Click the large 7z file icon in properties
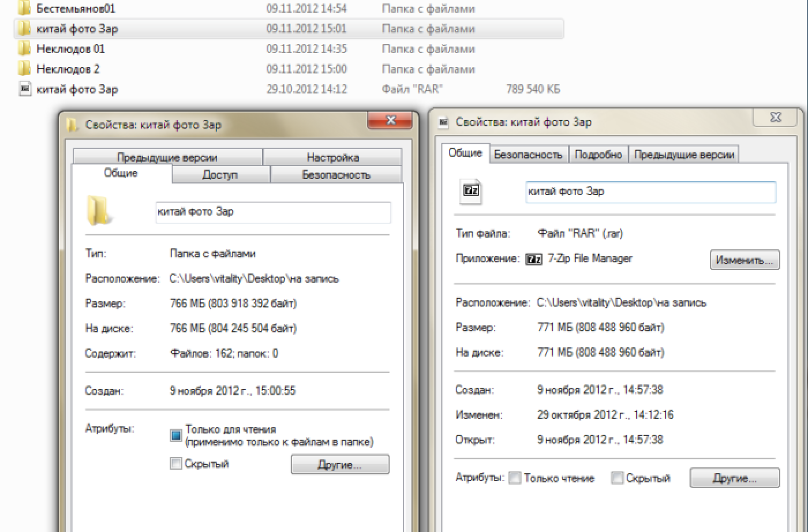Screen dimensions: 808x532 coord(472,192)
